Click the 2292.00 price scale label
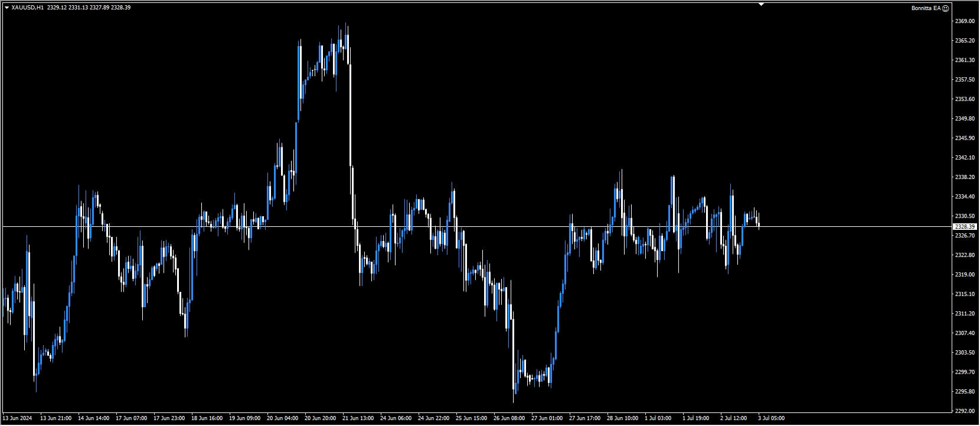Image resolution: width=980 pixels, height=426 pixels. point(964,411)
